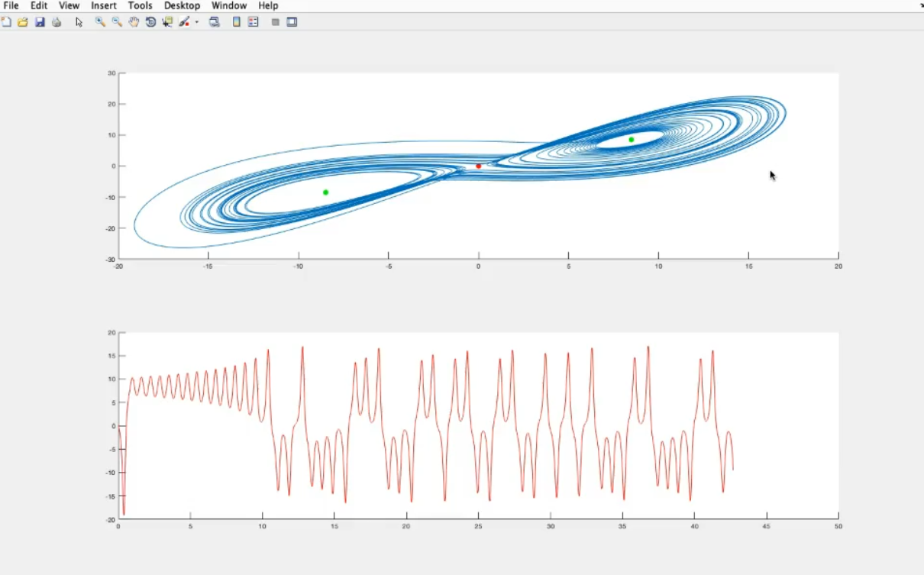Activate the Pan hand tool
The width and height of the screenshot is (924, 575).
[x=134, y=22]
